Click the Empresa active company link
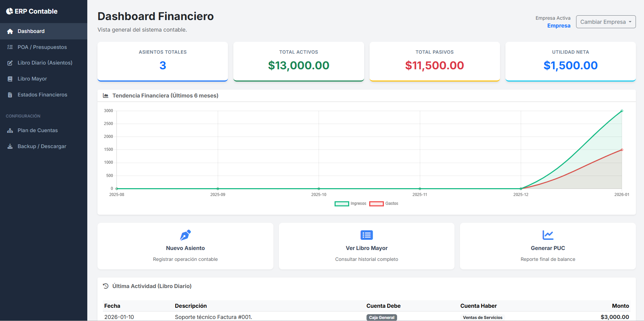This screenshot has height=321, width=644. click(x=559, y=26)
